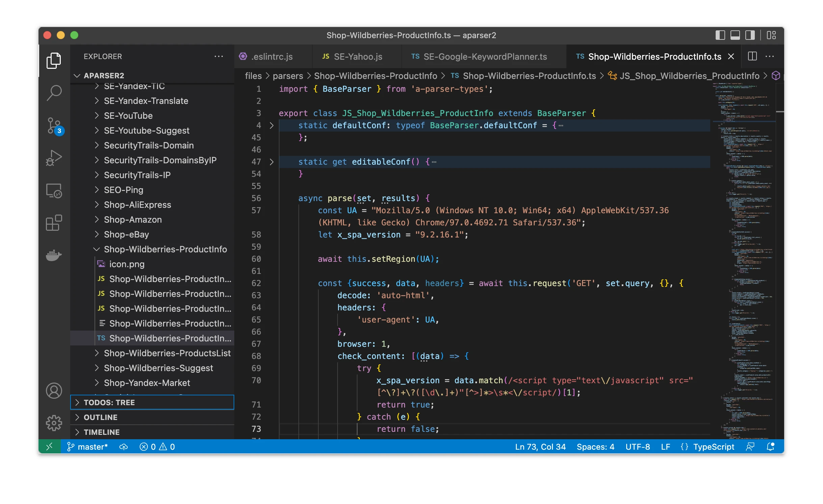Toggle primary side bar layout icon

click(720, 35)
